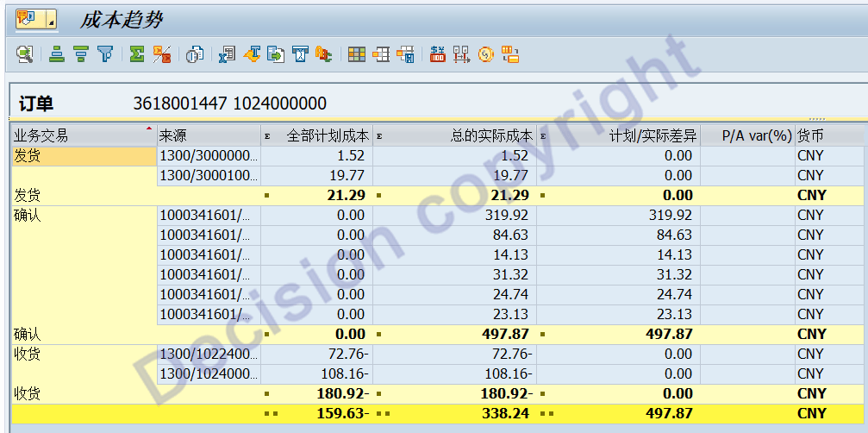Screen dimensions: 868x433
Task: Select the 业务交易 column header
Action: click(x=82, y=135)
